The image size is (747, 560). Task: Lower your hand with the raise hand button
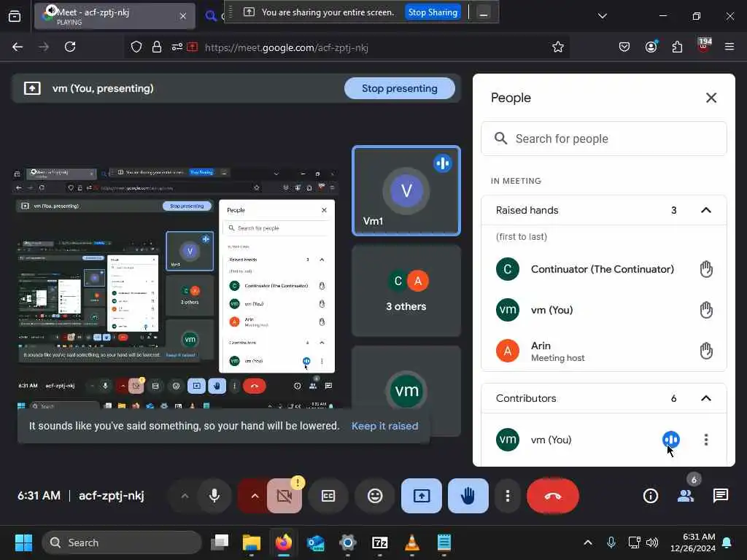[468, 496]
